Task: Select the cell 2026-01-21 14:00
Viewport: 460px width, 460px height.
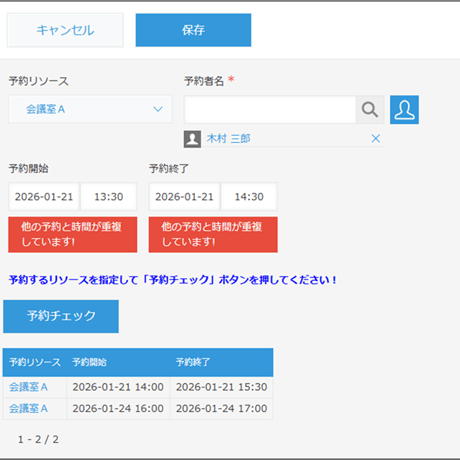Action: [118, 387]
